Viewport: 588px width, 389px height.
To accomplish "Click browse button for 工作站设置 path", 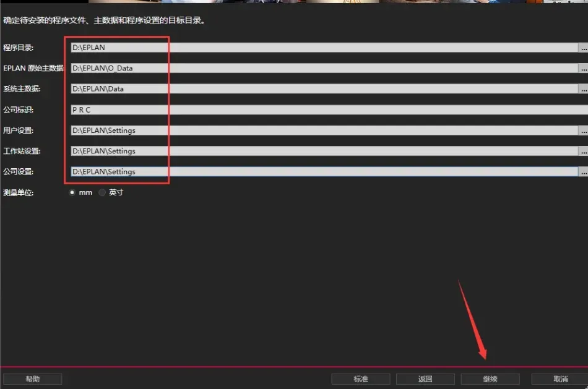I will coord(584,151).
